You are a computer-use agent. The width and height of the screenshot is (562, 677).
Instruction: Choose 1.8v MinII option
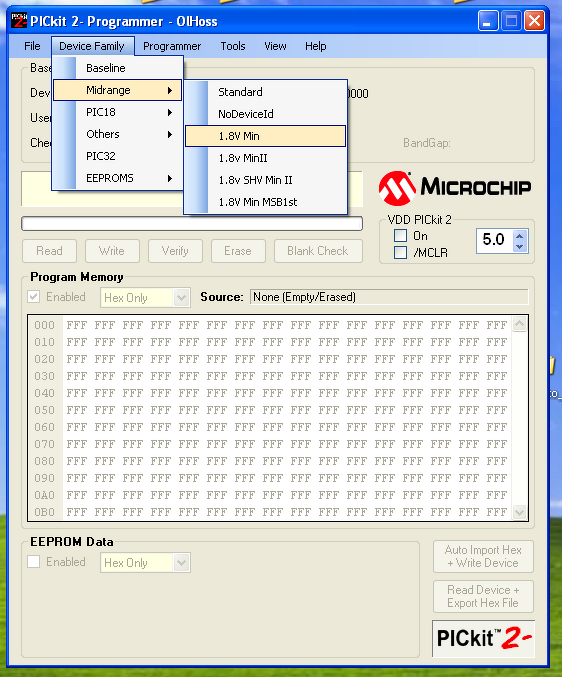tap(265, 158)
